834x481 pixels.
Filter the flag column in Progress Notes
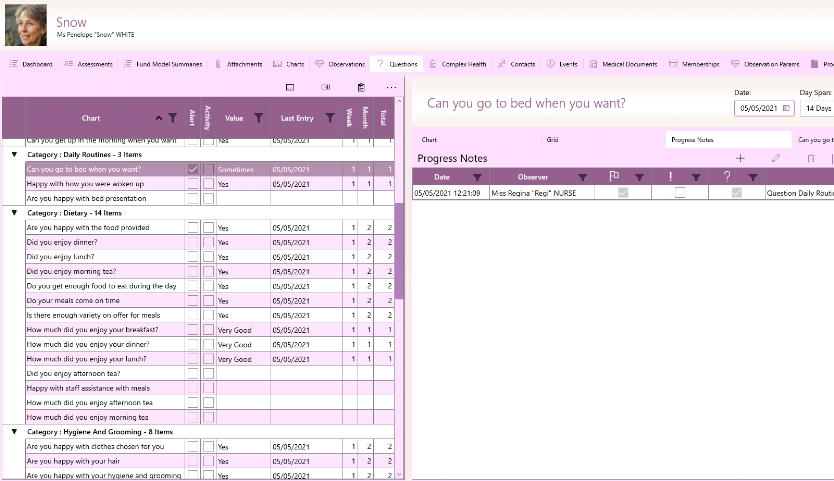(640, 177)
